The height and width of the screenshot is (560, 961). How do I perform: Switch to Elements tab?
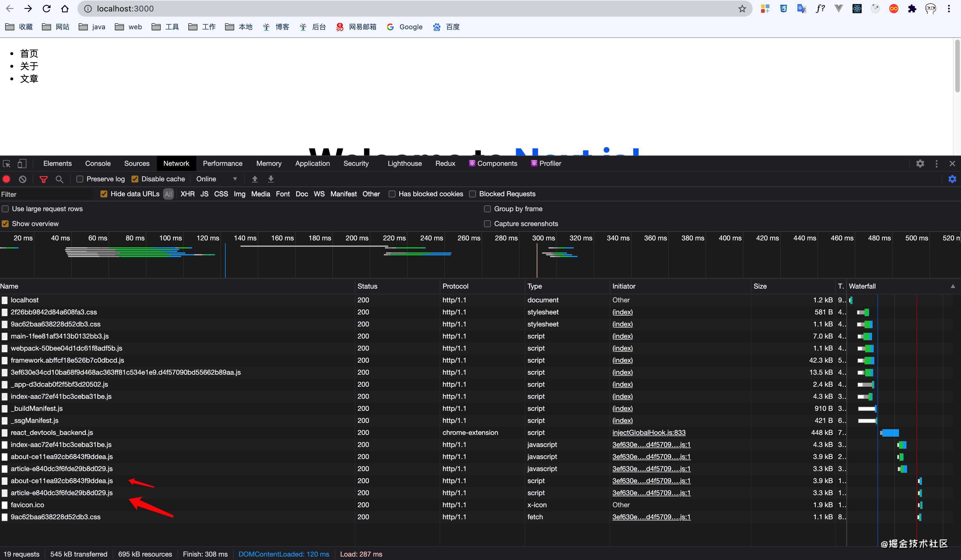tap(58, 164)
